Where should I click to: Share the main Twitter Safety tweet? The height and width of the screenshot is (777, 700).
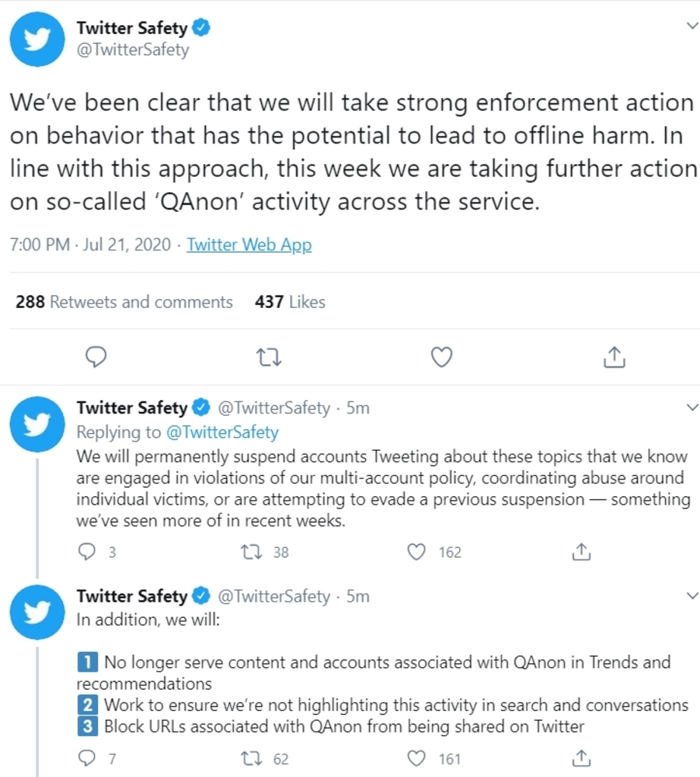pos(613,357)
